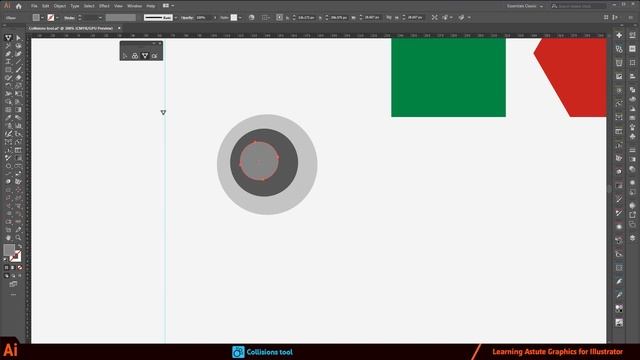Click the Recolor Artwork icon
The image size is (640, 360).
(x=251, y=18)
